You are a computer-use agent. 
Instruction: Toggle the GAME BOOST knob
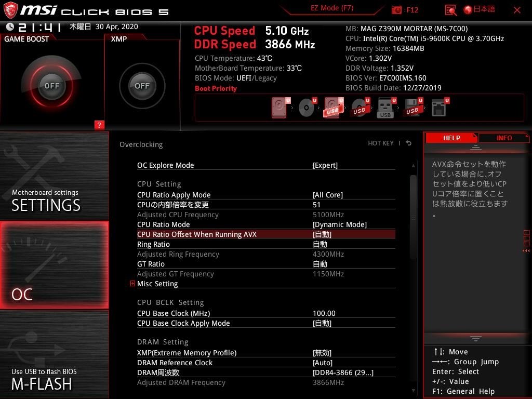[x=51, y=86]
